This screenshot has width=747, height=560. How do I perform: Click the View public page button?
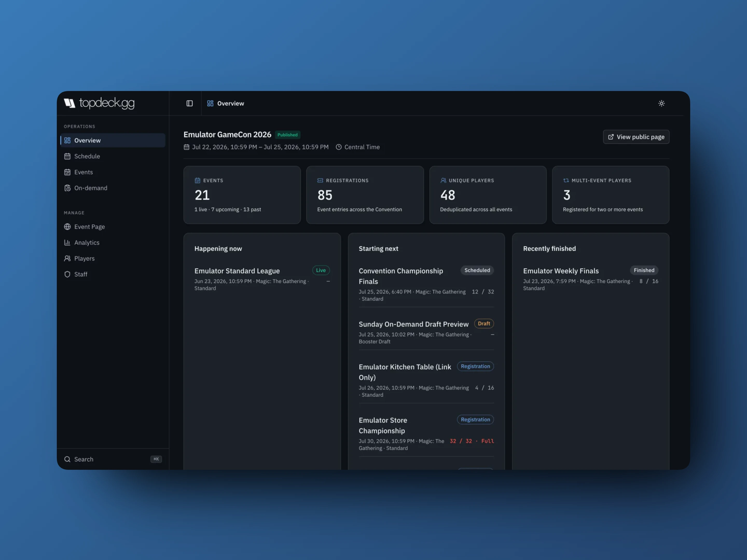[636, 137]
